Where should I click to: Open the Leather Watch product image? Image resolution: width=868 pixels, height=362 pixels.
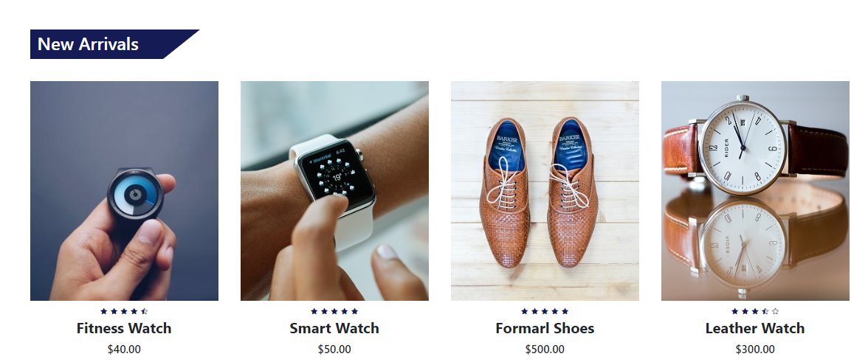[755, 191]
